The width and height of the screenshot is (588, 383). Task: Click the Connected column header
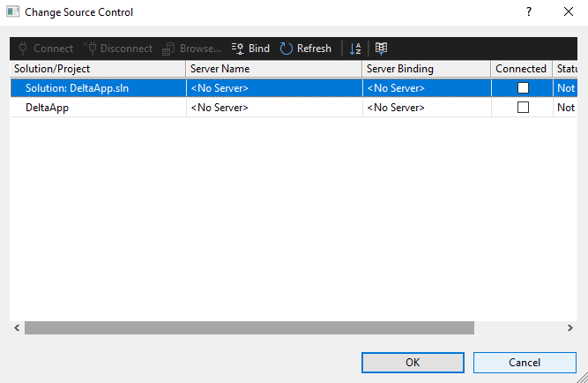coord(520,69)
